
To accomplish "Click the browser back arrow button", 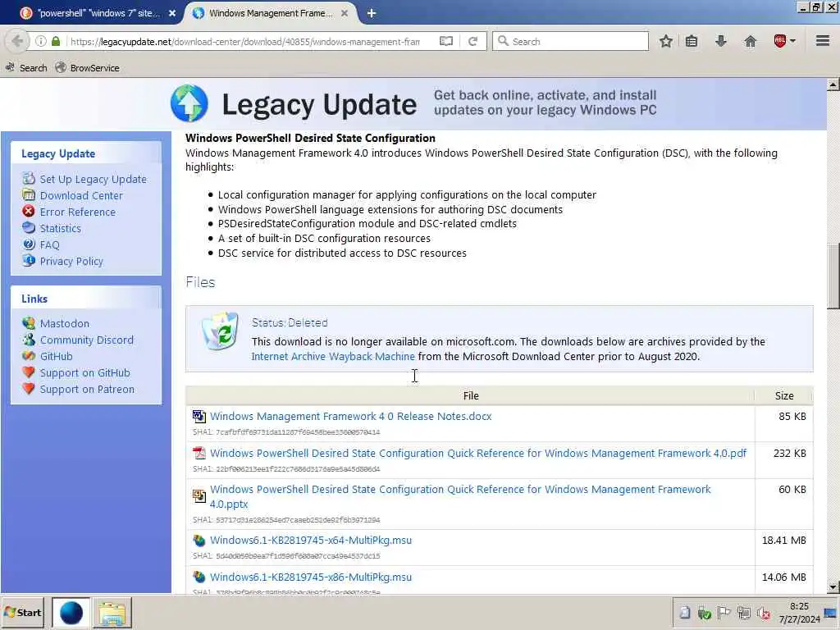I will tap(17, 41).
